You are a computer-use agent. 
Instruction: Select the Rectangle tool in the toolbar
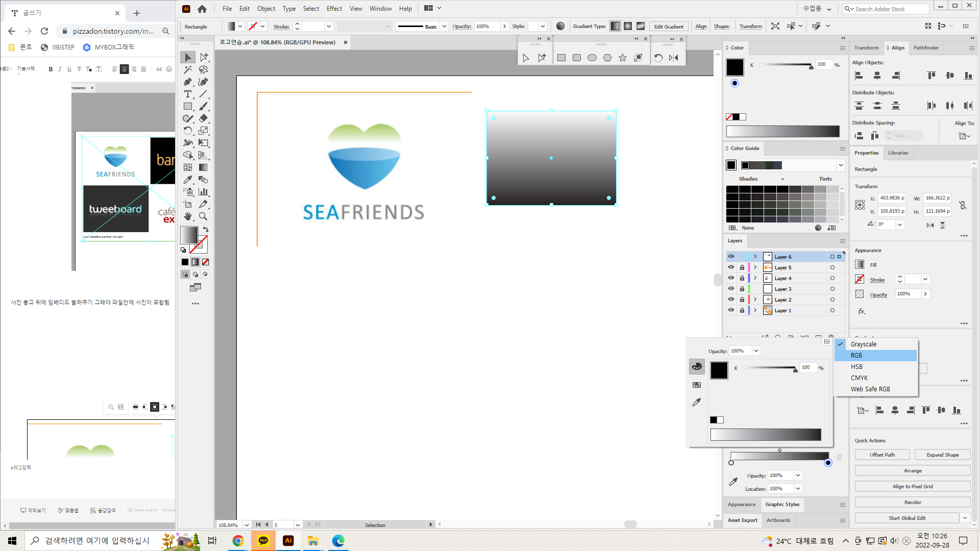[x=188, y=106]
